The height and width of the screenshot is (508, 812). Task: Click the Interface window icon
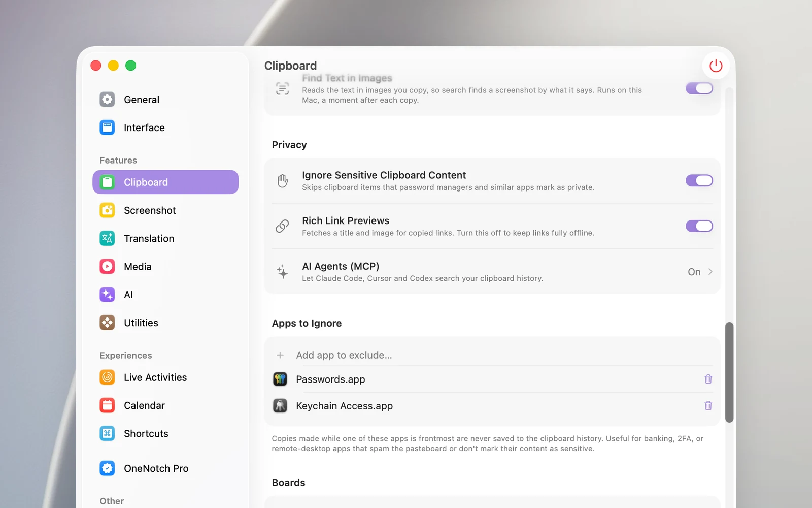click(107, 128)
